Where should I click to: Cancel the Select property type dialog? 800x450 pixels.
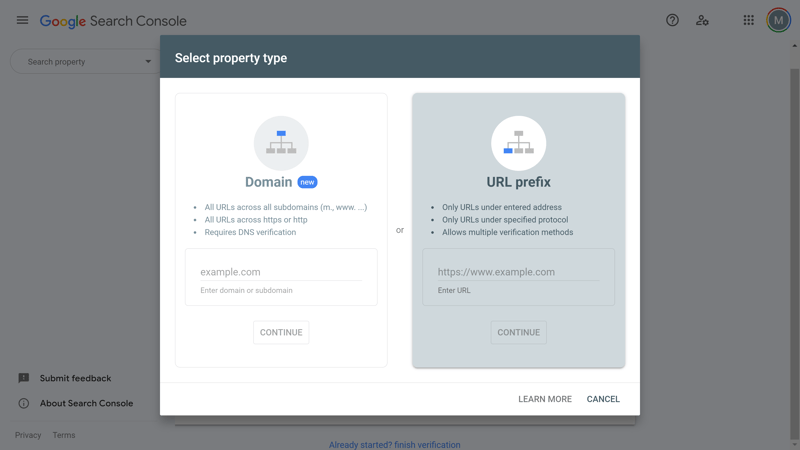[603, 399]
